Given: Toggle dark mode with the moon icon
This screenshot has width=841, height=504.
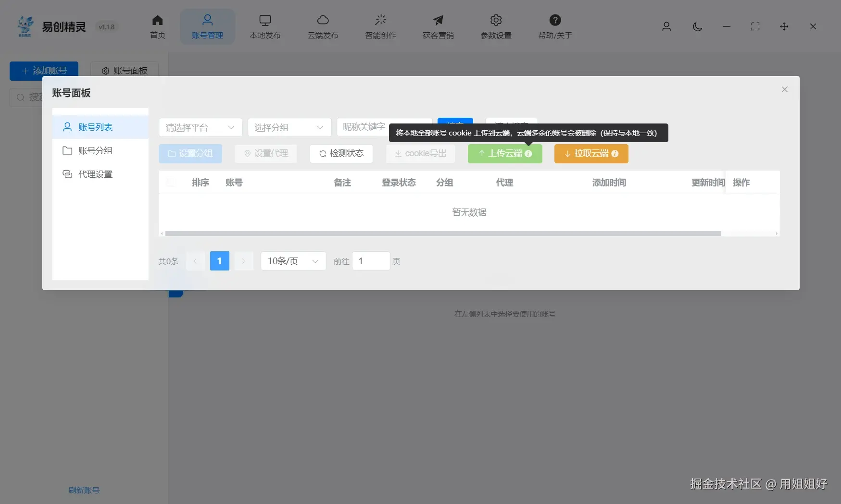Looking at the screenshot, I should [x=697, y=27].
